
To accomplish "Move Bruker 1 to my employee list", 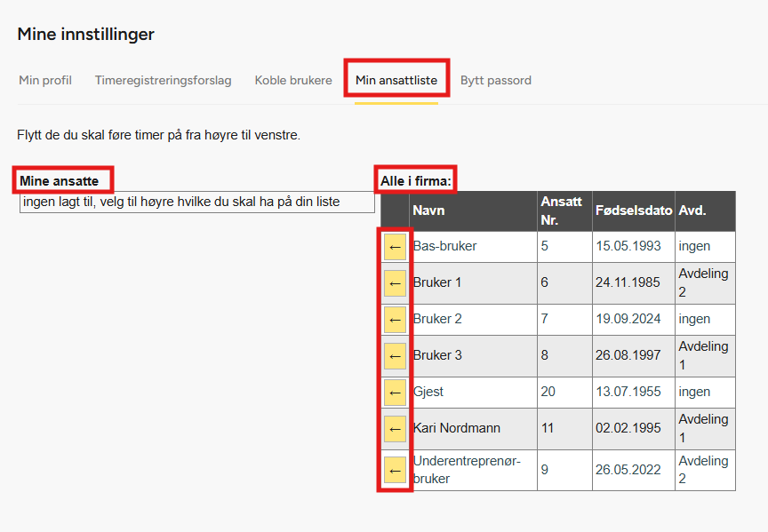I will coord(395,283).
